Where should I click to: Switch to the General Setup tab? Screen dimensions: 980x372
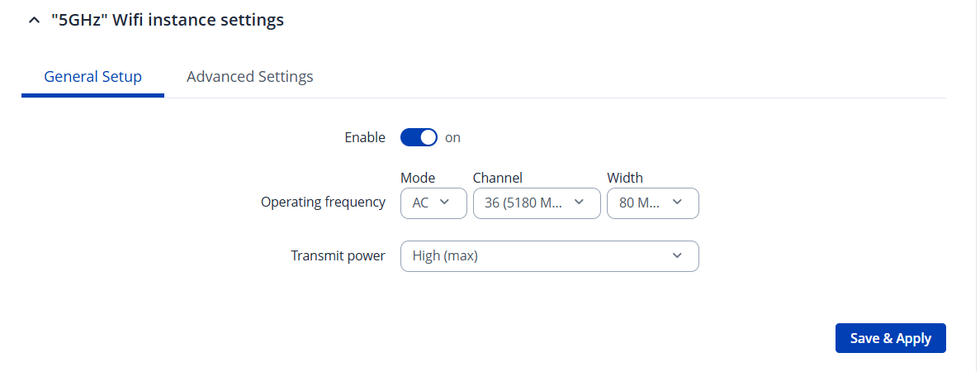click(x=92, y=77)
